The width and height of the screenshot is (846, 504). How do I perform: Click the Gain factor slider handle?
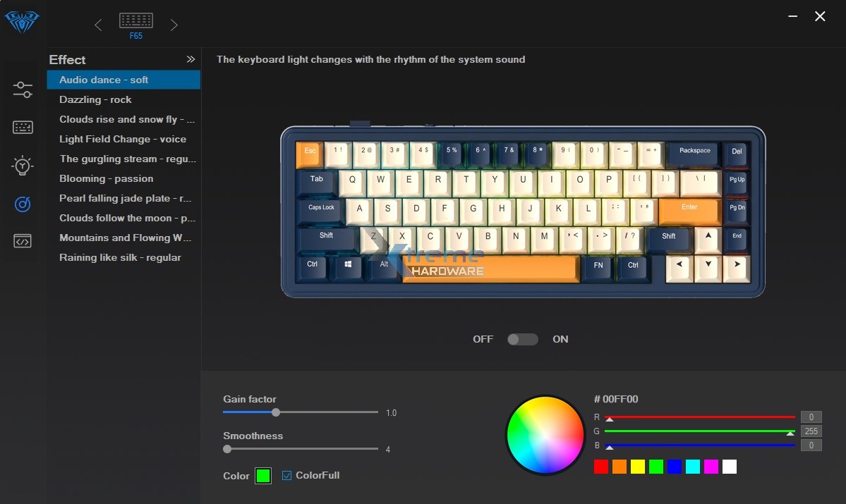coord(276,412)
